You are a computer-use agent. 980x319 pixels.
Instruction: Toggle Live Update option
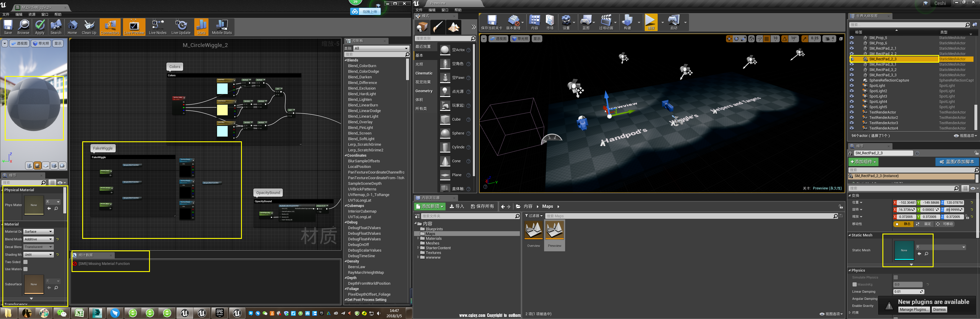pyautogui.click(x=181, y=27)
